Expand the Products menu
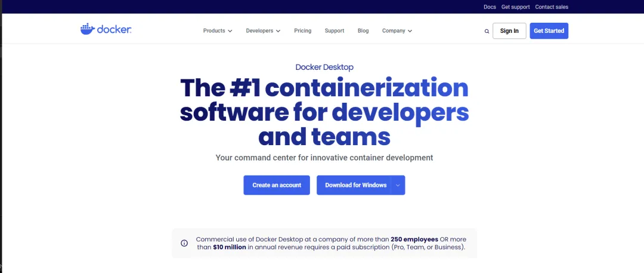This screenshot has width=644, height=273. pos(218,31)
